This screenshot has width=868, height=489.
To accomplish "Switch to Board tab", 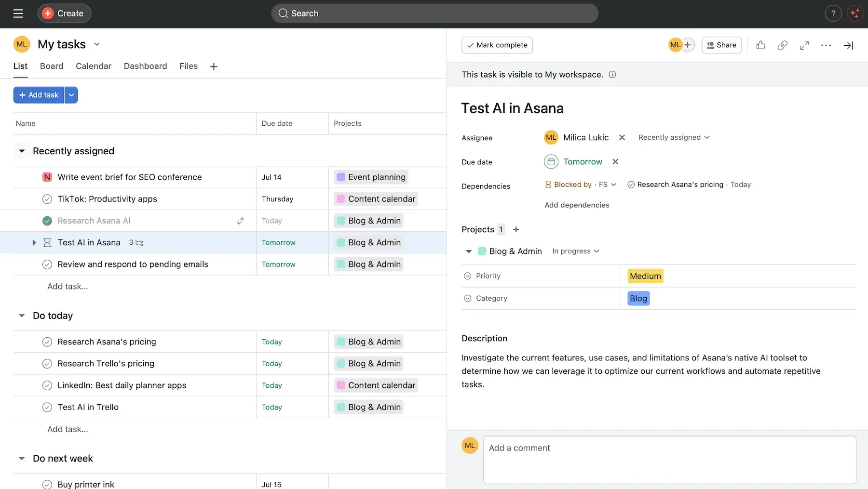I will point(52,66).
